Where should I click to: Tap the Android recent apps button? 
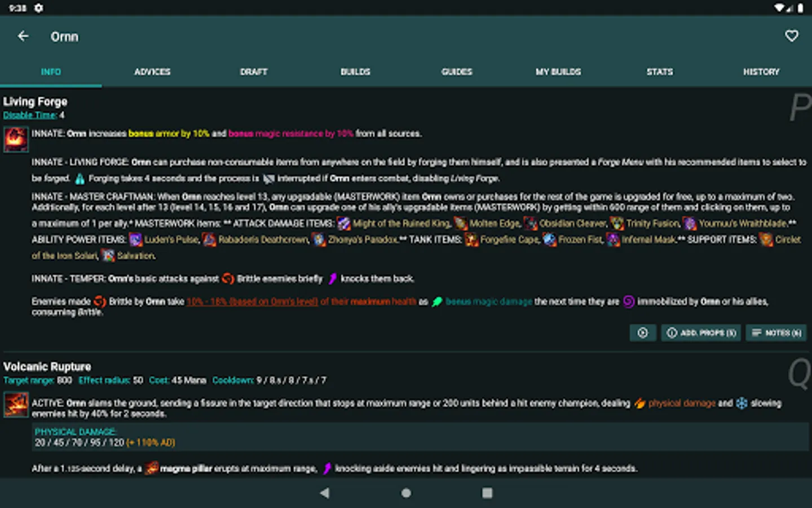click(x=487, y=493)
